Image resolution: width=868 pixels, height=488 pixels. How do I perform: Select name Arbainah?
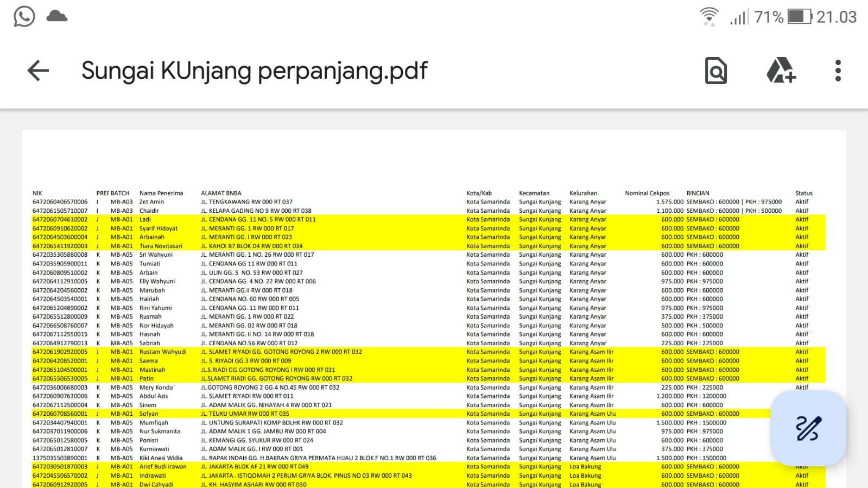[151, 237]
